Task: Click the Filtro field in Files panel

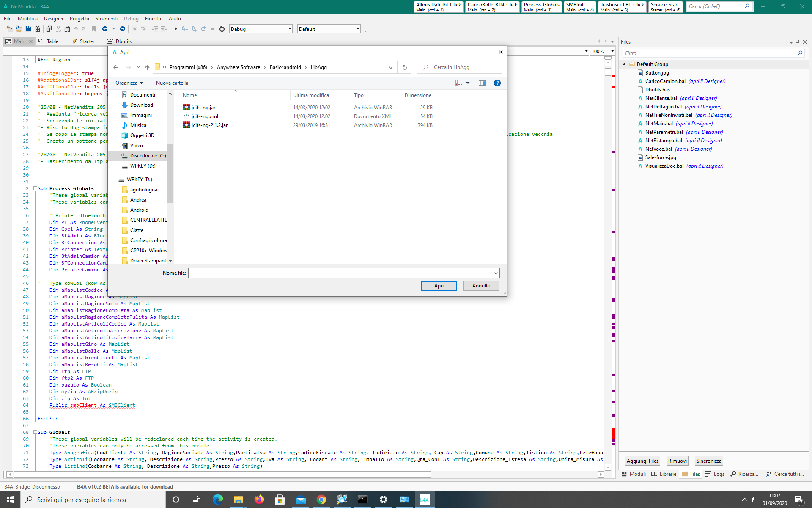Action: [710, 53]
